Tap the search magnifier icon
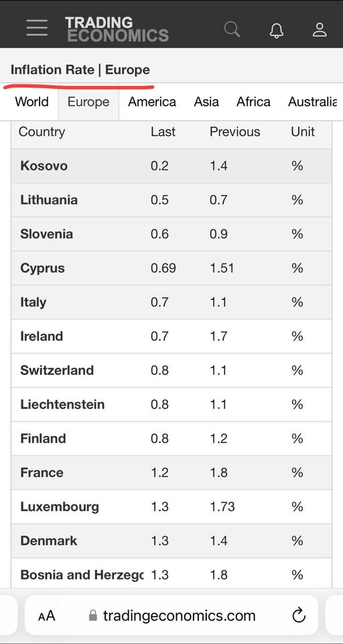 [x=232, y=30]
